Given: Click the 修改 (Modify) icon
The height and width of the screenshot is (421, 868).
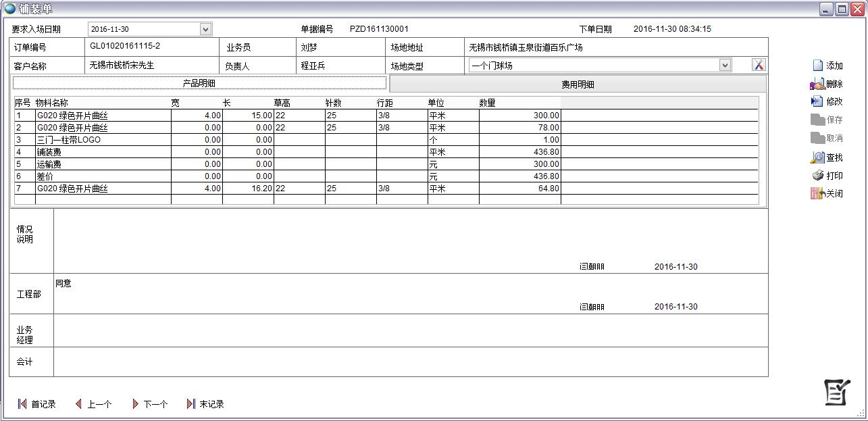Looking at the screenshot, I should click(x=817, y=101).
